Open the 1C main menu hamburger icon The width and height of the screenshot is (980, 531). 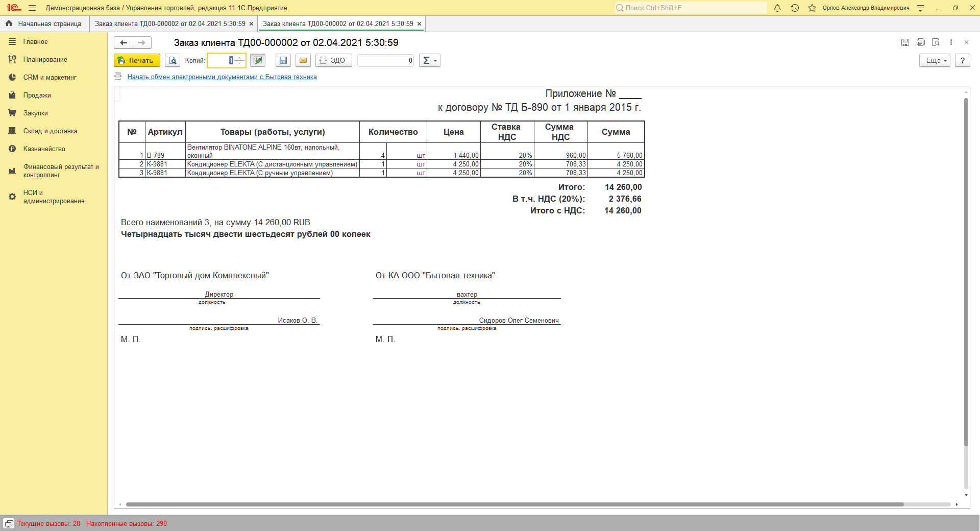(32, 8)
